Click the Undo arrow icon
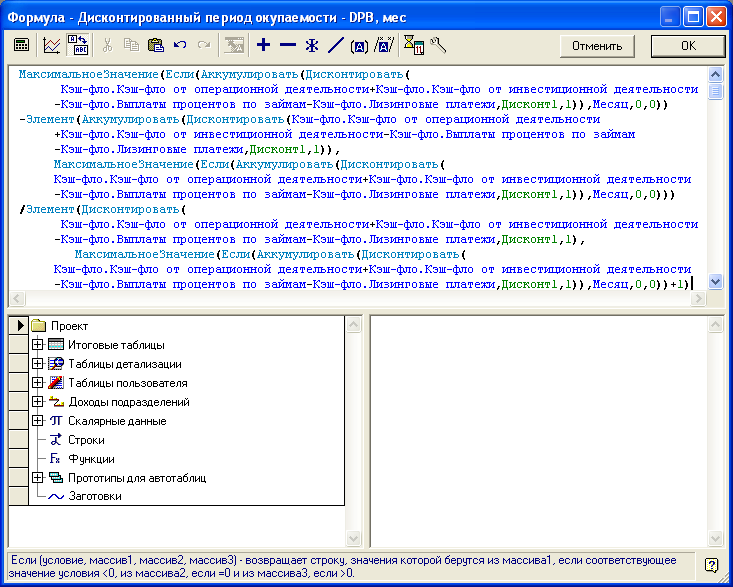733x587 pixels. click(x=180, y=45)
